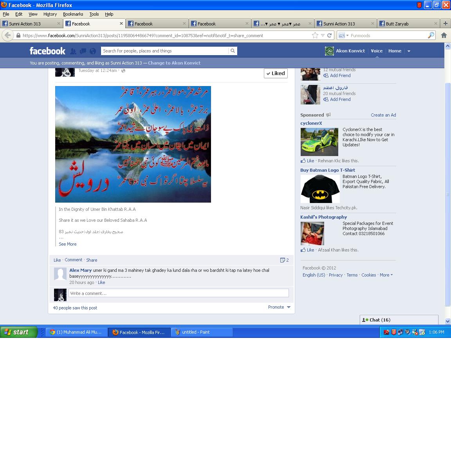Open the cyclonerX sponsored link
The width and height of the screenshot is (451, 476).
[x=311, y=123]
